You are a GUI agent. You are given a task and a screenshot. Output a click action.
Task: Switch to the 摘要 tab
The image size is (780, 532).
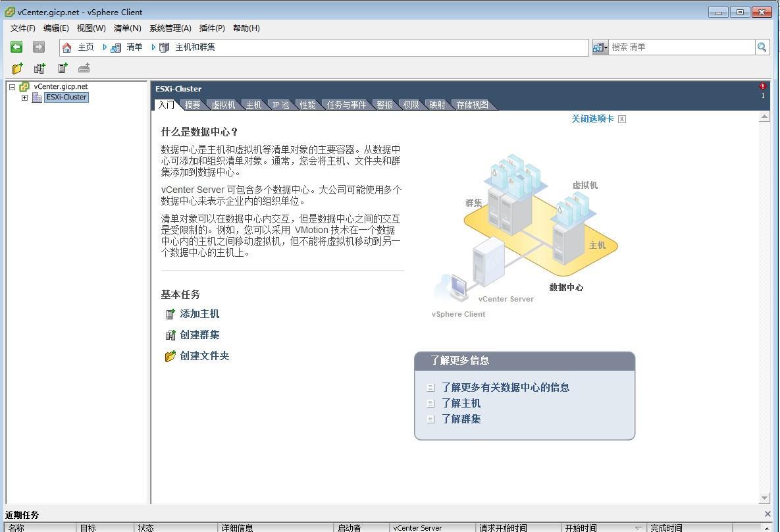(x=192, y=105)
